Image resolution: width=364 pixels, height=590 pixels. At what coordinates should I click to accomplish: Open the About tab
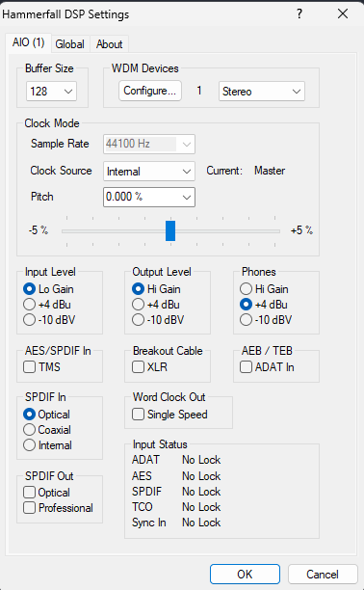click(110, 44)
